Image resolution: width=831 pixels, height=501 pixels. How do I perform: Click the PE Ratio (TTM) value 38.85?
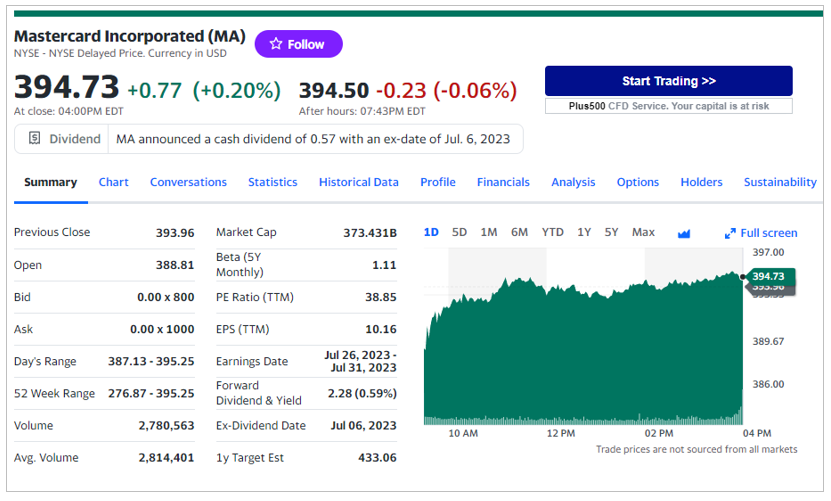[x=381, y=297]
